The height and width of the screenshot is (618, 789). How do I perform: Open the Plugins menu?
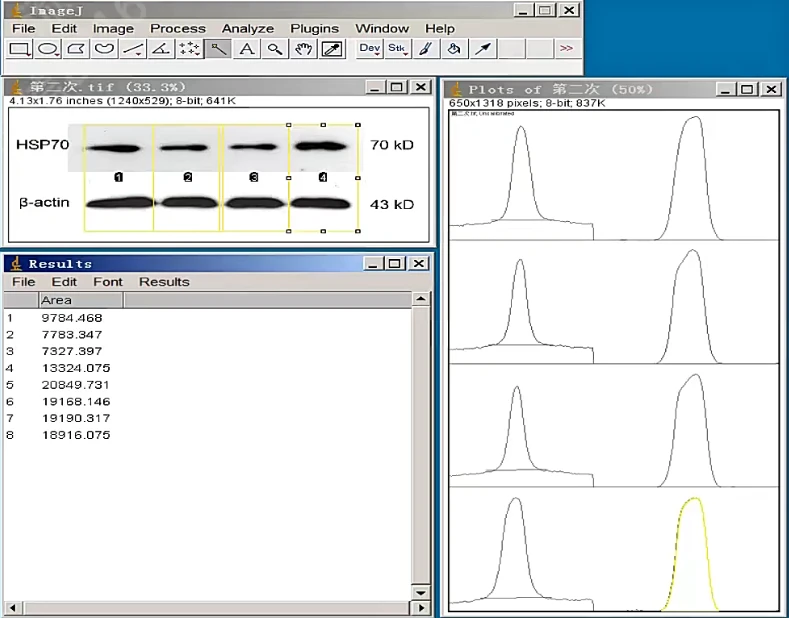click(x=314, y=29)
